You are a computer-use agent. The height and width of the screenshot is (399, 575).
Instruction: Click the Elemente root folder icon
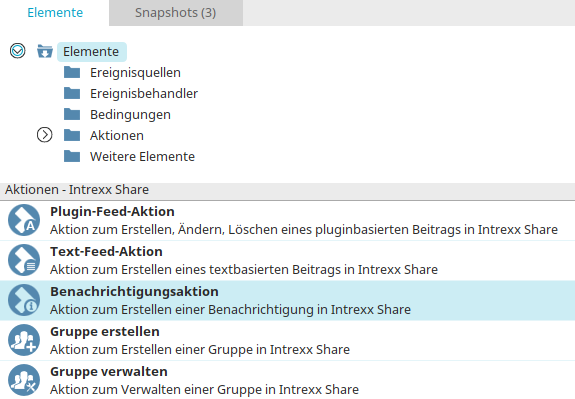pyautogui.click(x=45, y=51)
